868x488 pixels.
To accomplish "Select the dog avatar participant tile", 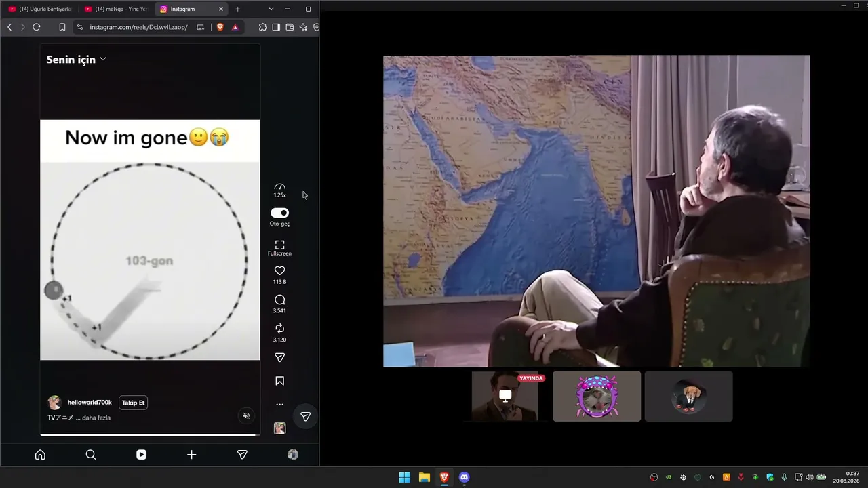I will coord(688,396).
